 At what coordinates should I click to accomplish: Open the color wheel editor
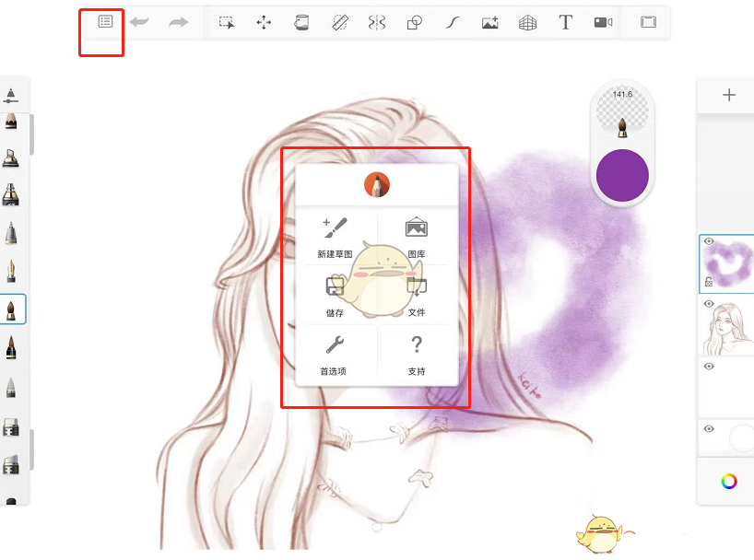(x=729, y=481)
